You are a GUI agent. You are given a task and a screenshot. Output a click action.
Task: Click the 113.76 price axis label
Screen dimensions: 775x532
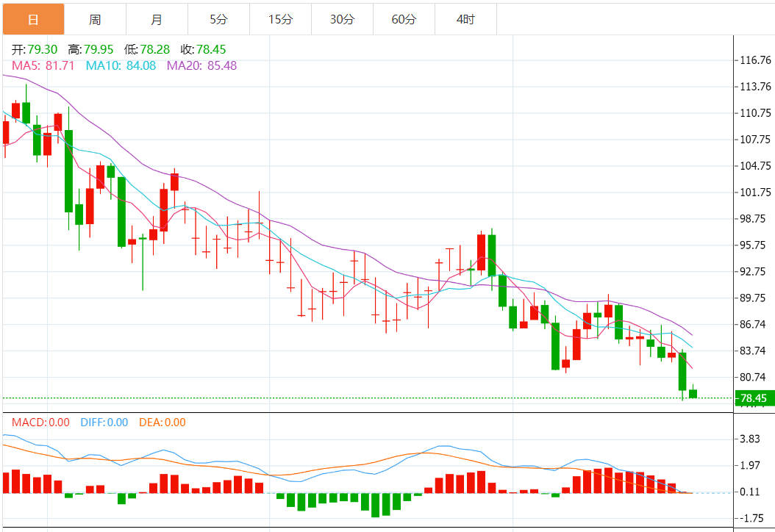755,87
